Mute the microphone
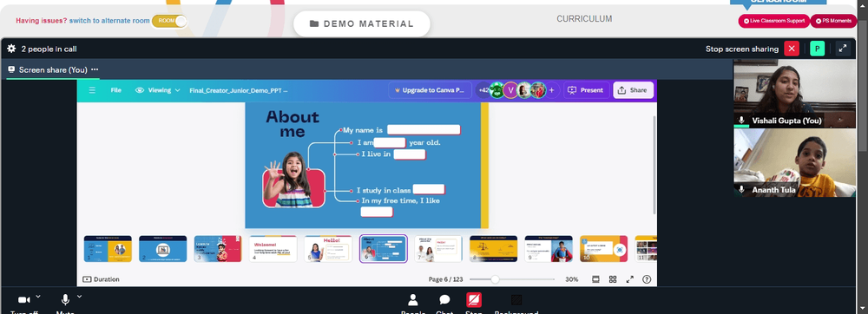This screenshot has width=868, height=314. [x=65, y=299]
